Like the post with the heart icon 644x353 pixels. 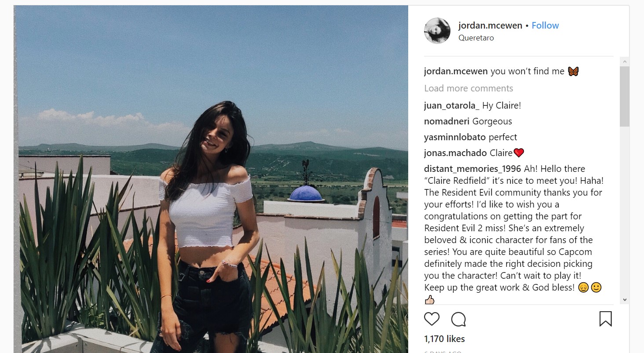(x=432, y=319)
